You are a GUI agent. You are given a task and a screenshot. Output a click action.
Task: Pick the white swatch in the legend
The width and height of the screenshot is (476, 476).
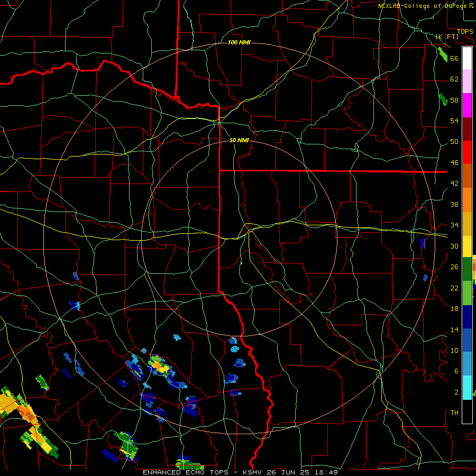point(467,58)
